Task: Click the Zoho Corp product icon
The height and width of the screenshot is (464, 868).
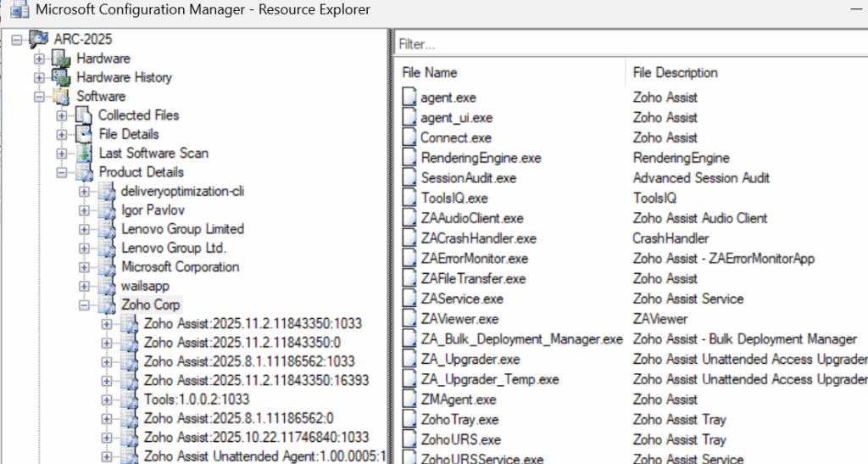Action: click(x=107, y=305)
